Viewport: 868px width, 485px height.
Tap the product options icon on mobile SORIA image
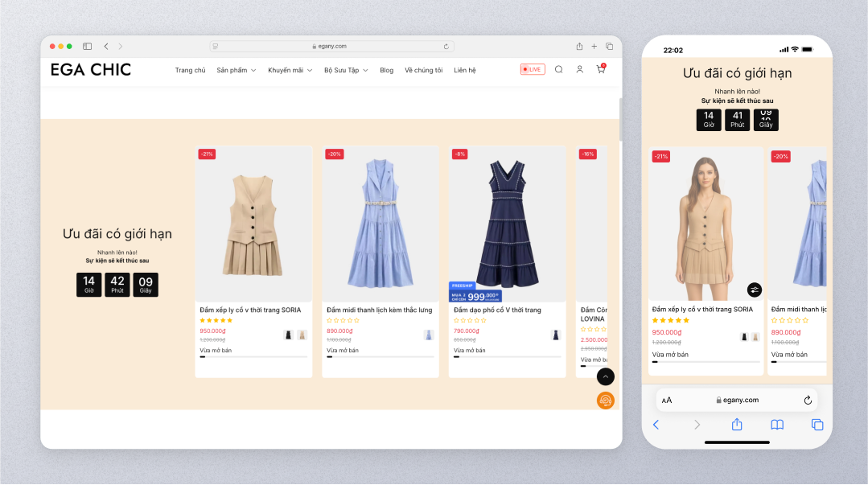pos(754,290)
